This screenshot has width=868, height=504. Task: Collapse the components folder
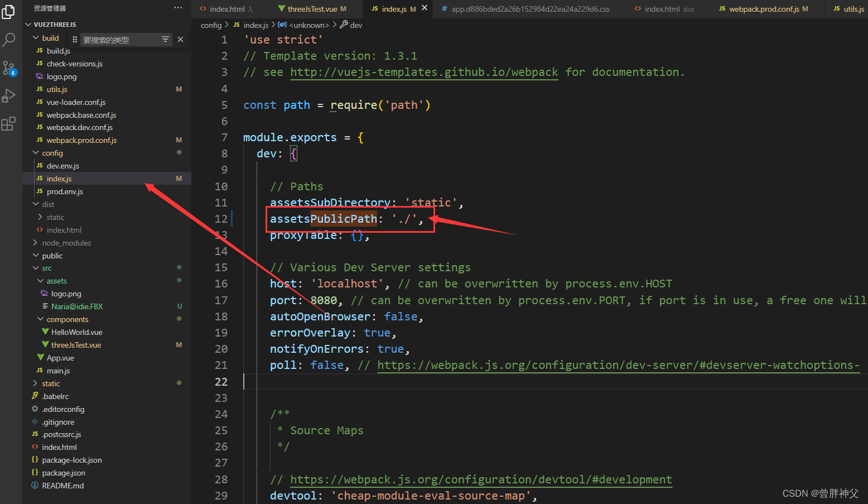coord(67,319)
